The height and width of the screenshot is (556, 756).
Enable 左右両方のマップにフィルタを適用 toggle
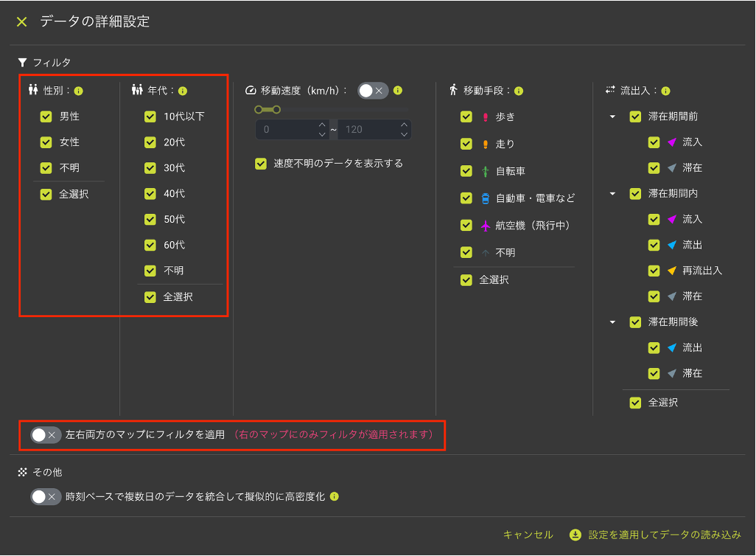click(45, 435)
